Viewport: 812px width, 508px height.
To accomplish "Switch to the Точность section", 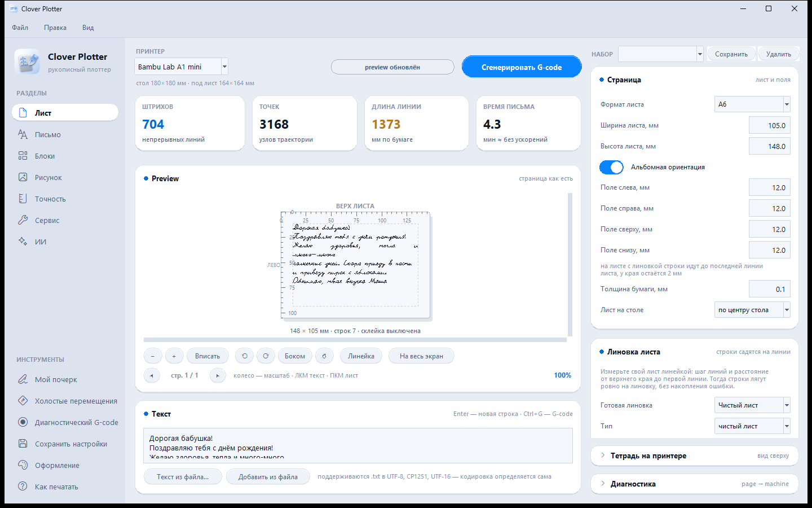I will pyautogui.click(x=65, y=199).
